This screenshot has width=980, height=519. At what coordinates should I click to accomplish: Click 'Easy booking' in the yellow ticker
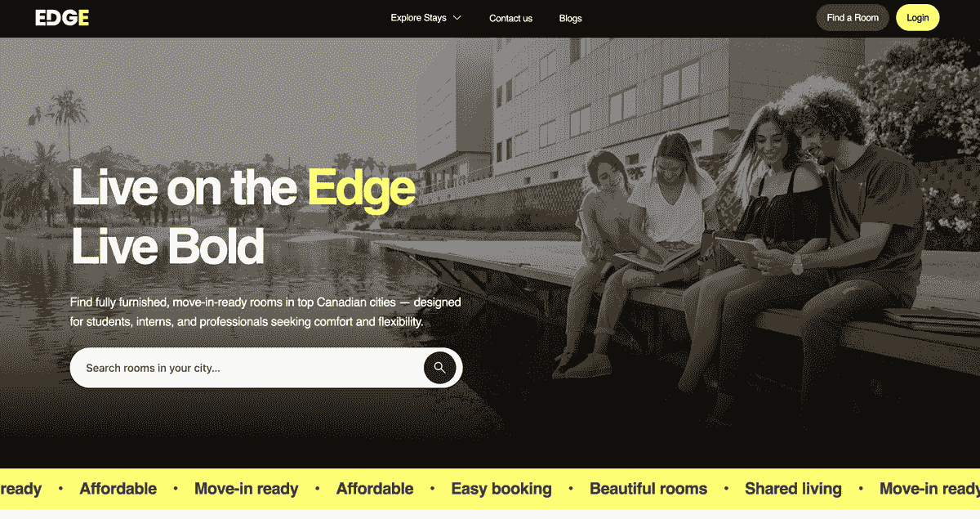[x=501, y=489]
